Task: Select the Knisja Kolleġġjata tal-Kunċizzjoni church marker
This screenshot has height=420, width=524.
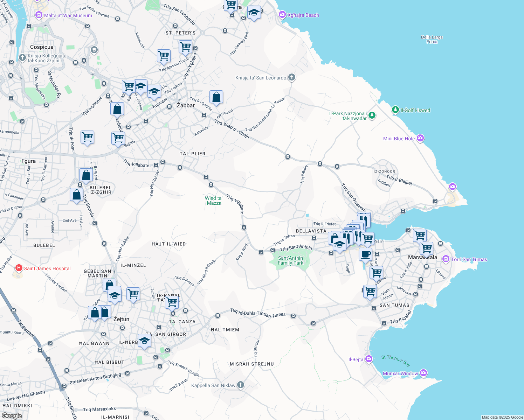Action: coord(22,58)
